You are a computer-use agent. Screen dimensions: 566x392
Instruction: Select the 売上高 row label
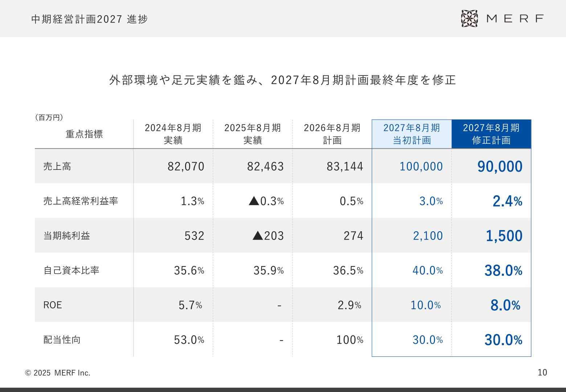point(57,166)
